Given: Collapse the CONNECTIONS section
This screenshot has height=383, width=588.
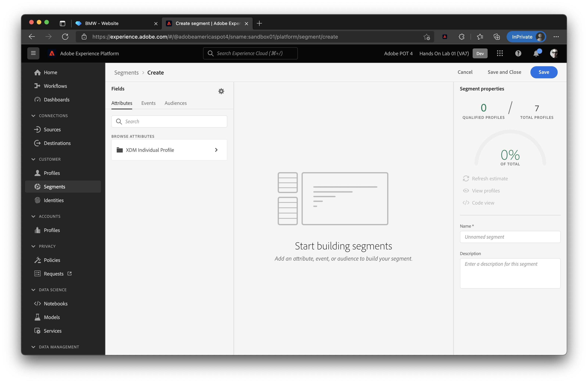Looking at the screenshot, I should (33, 115).
